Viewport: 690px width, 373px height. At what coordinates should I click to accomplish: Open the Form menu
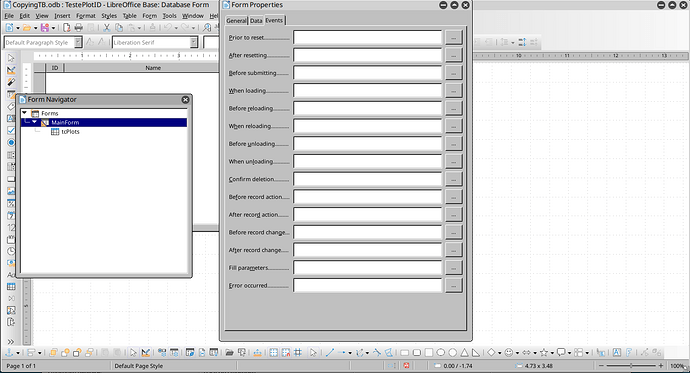(150, 16)
